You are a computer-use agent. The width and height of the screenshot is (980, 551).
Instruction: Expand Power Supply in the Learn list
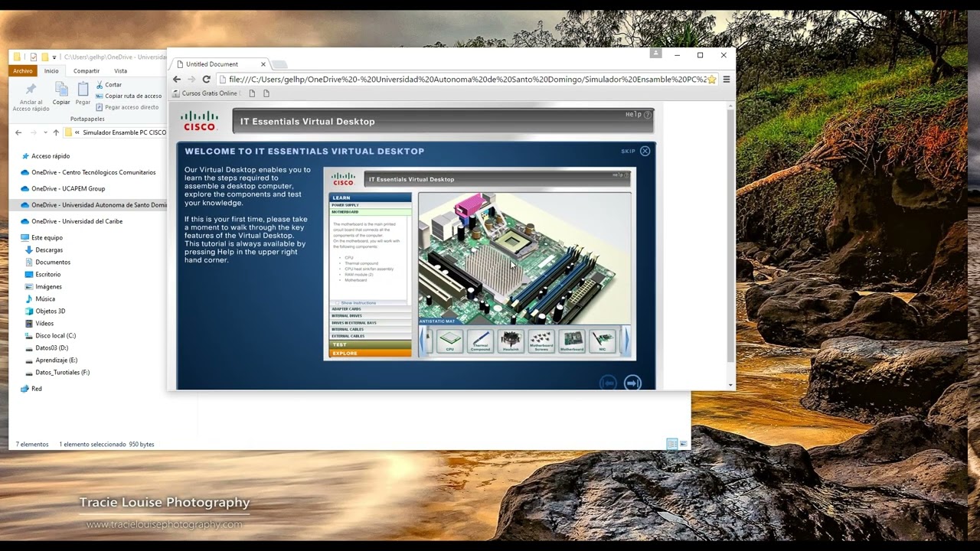coord(371,205)
